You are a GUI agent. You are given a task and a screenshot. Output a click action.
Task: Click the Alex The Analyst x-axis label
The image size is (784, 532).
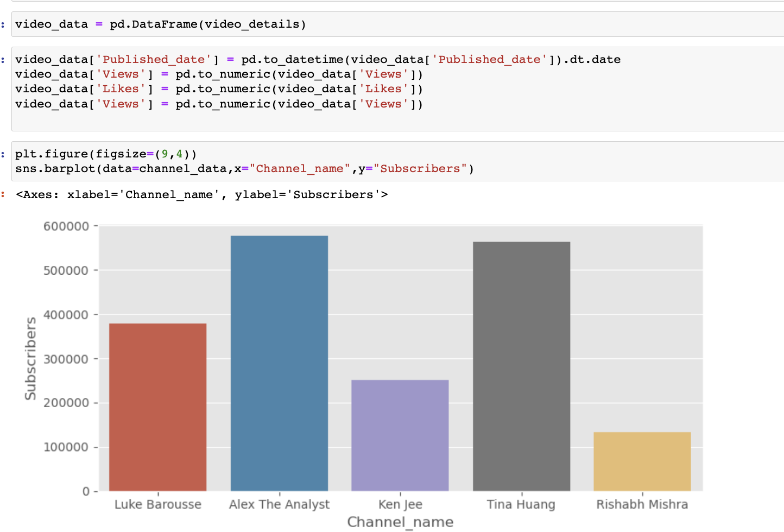[279, 504]
